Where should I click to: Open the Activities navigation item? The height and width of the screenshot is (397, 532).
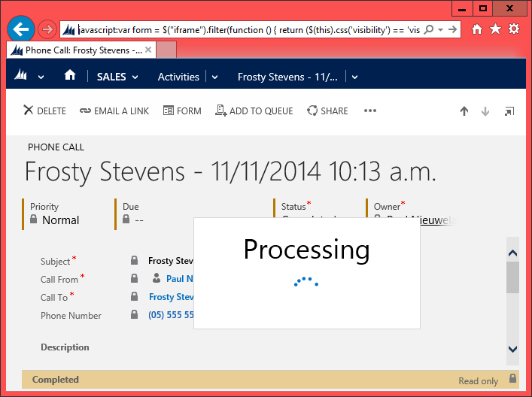tap(178, 77)
